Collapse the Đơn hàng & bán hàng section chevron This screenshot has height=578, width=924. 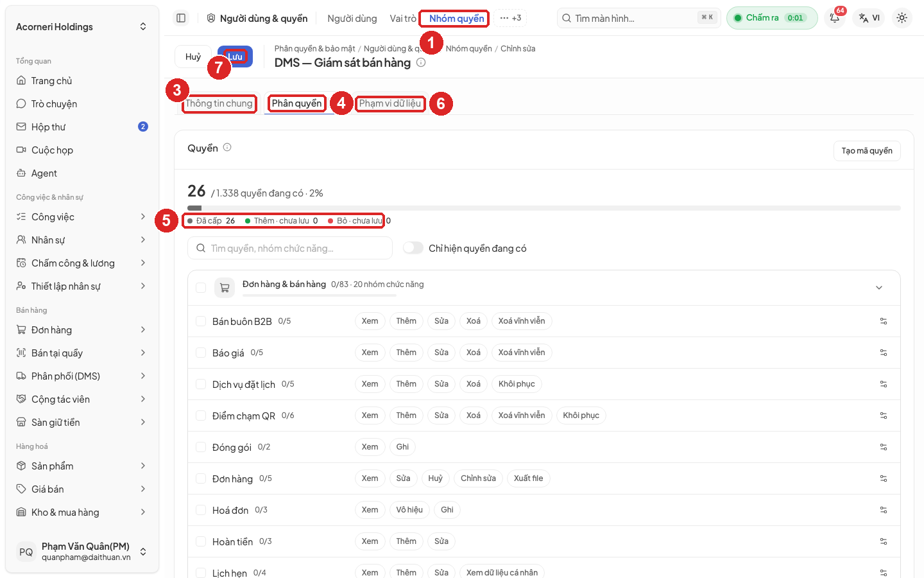pos(879,288)
